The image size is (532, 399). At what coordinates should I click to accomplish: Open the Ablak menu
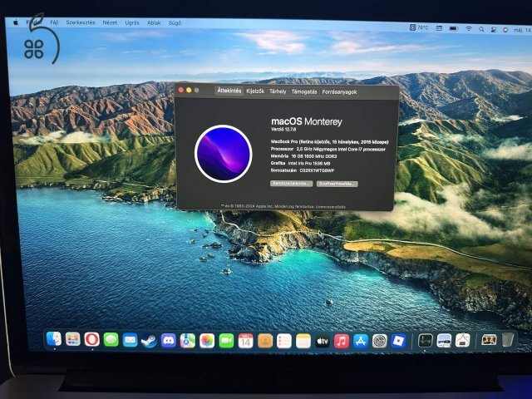click(x=154, y=22)
